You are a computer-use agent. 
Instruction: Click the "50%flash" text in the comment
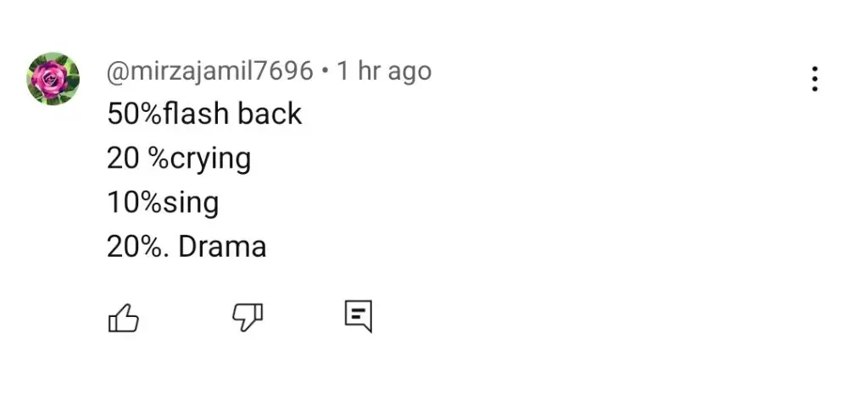point(168,114)
